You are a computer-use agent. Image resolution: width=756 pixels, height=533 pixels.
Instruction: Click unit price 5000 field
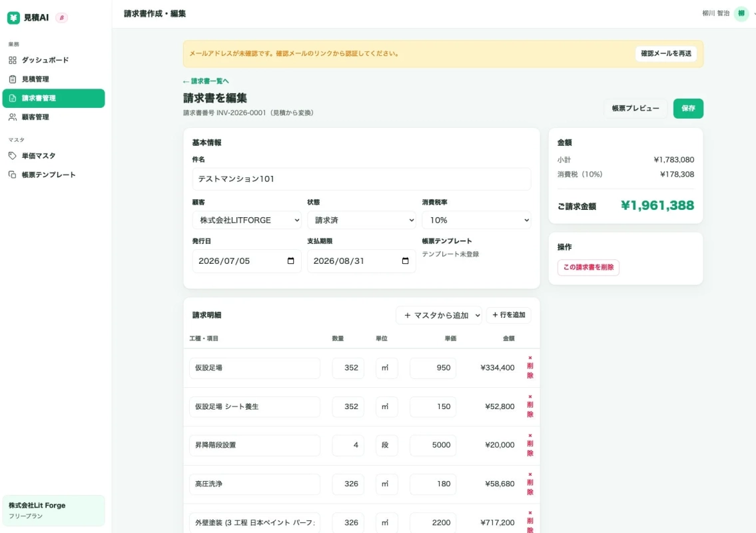point(433,445)
